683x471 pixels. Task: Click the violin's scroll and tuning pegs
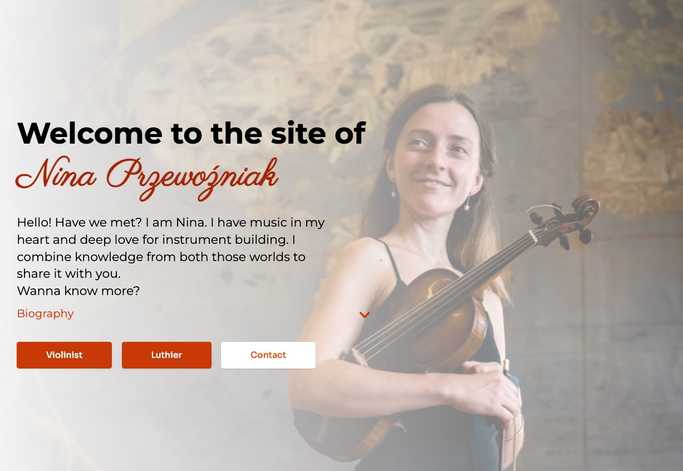[566, 220]
